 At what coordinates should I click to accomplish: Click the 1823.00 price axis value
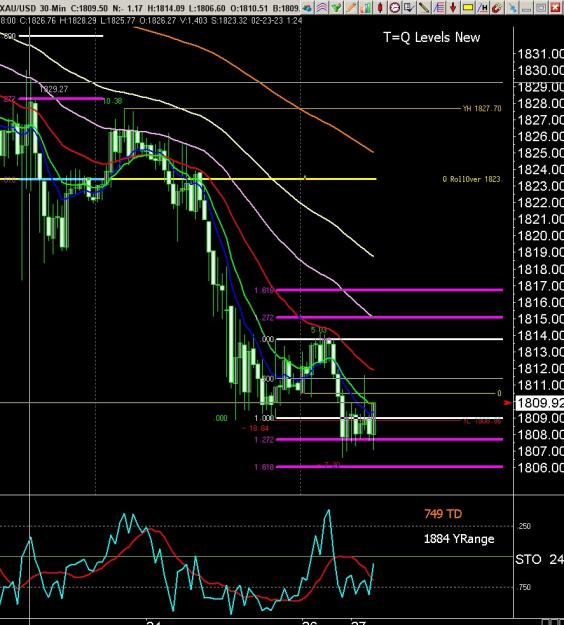point(540,186)
